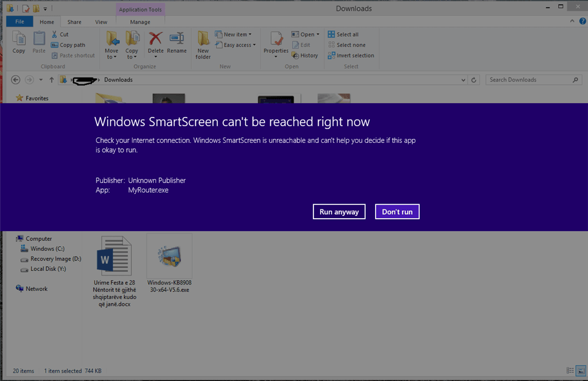Viewport: 588px width, 381px height.
Task: Select Favorites in the navigation pane
Action: [32, 98]
